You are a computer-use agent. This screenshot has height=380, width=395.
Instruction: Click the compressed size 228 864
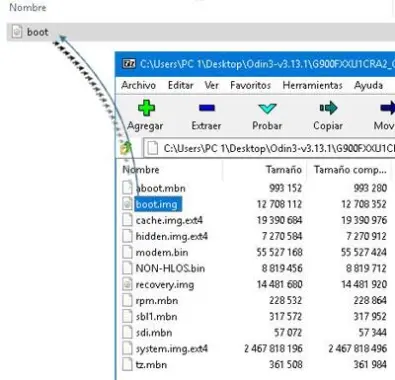pyautogui.click(x=370, y=300)
